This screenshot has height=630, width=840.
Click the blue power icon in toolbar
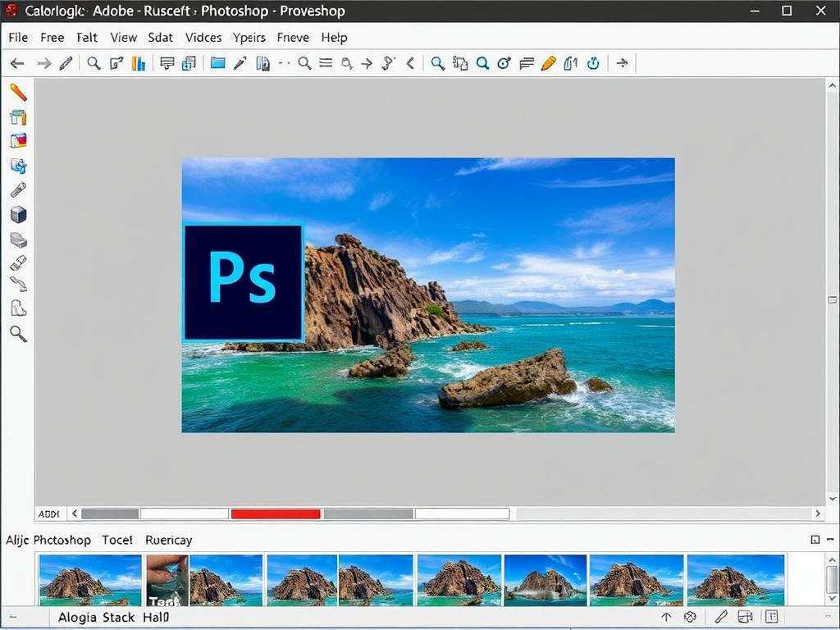(593, 63)
